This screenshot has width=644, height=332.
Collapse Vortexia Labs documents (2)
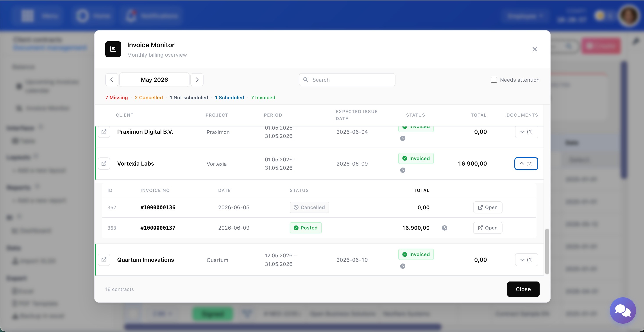tap(526, 164)
